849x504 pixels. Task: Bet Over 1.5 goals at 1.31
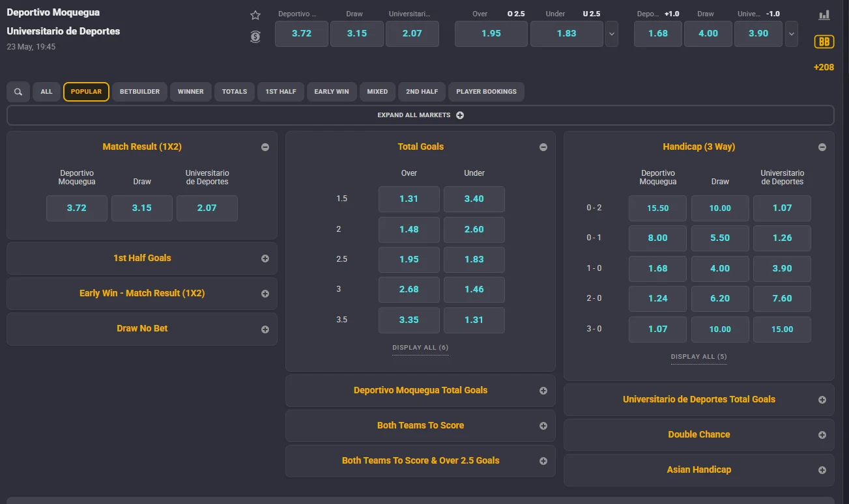point(409,199)
